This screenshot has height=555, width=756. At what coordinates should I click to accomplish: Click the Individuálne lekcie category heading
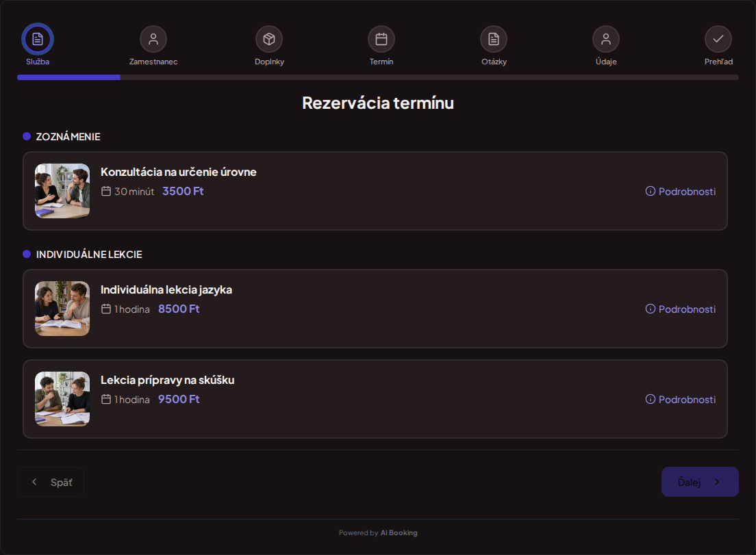click(89, 255)
